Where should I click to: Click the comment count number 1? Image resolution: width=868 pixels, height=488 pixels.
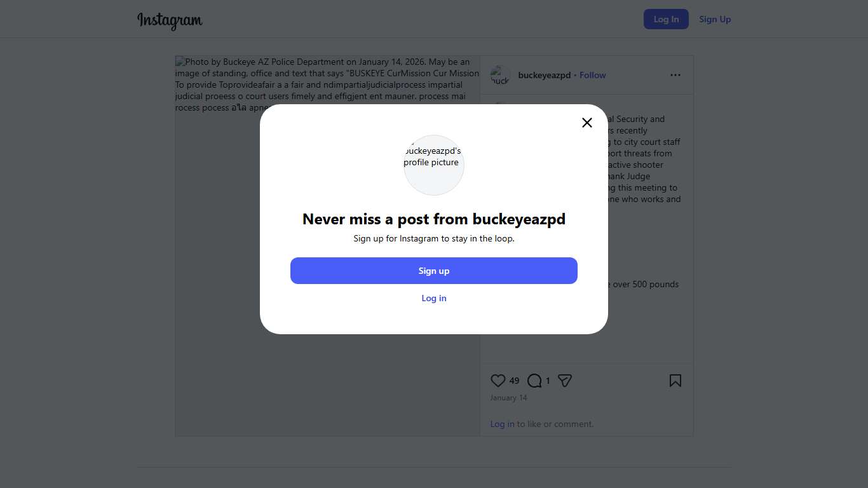point(548,381)
